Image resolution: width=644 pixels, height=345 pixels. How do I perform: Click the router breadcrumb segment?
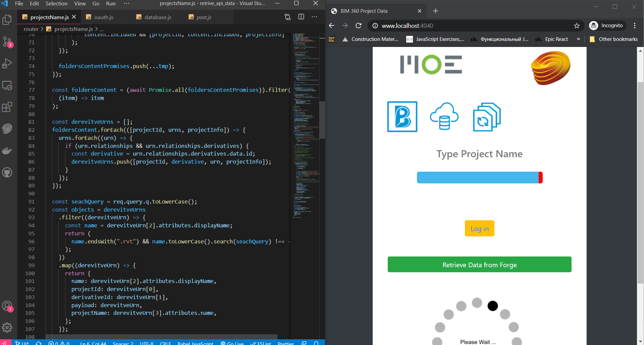31,29
